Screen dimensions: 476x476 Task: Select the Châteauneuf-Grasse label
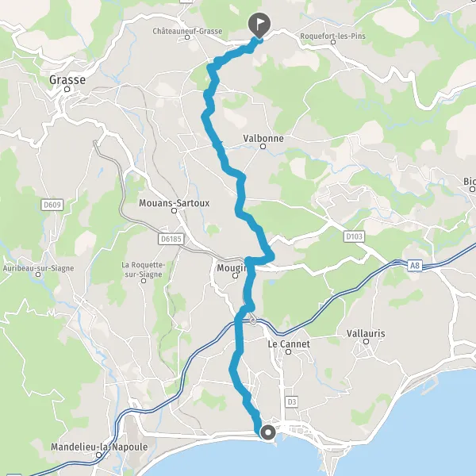click(187, 31)
